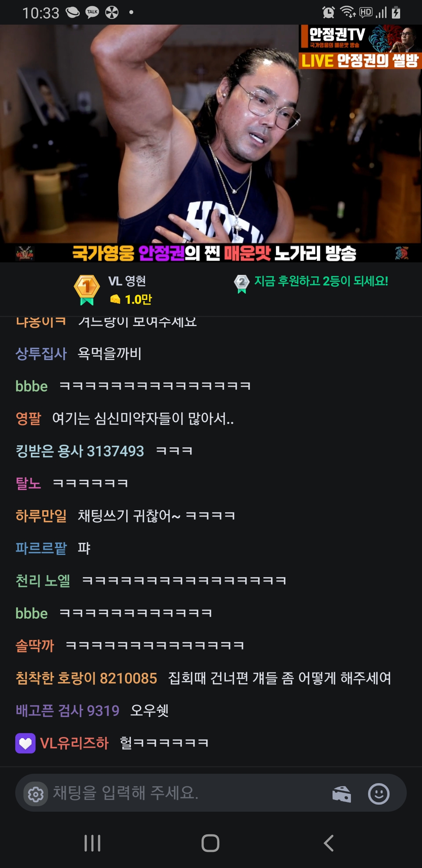Tap the Android back navigation arrow
422x868 pixels.
click(329, 843)
